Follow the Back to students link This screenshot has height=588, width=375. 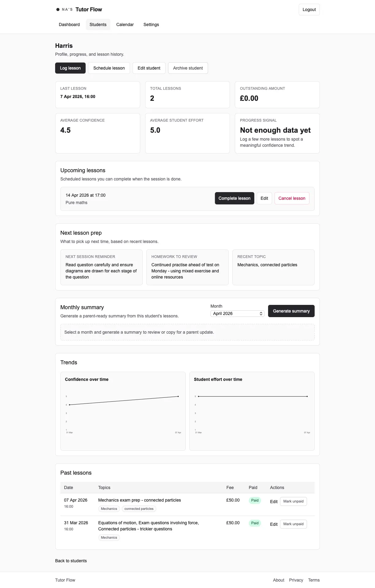[x=71, y=561]
